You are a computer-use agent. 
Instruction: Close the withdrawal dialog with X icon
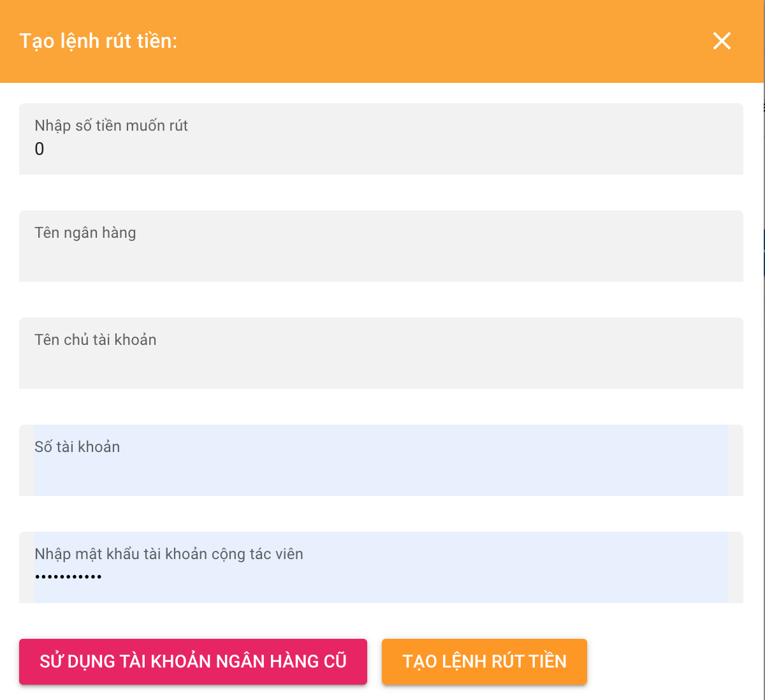tap(722, 41)
